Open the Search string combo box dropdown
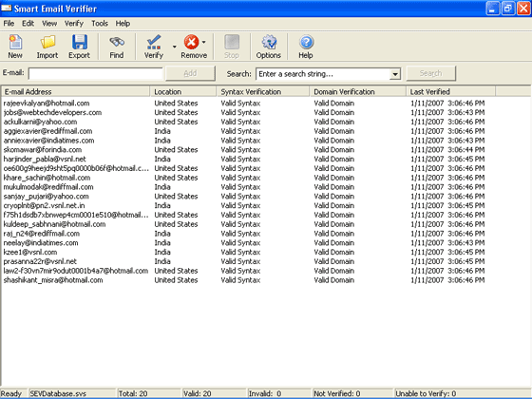Viewport: 532px width, 399px height. point(395,74)
